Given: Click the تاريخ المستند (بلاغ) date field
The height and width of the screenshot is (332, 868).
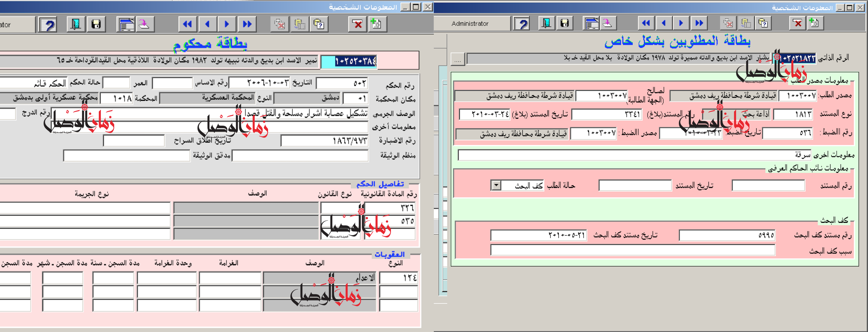Looking at the screenshot, I should [485, 115].
